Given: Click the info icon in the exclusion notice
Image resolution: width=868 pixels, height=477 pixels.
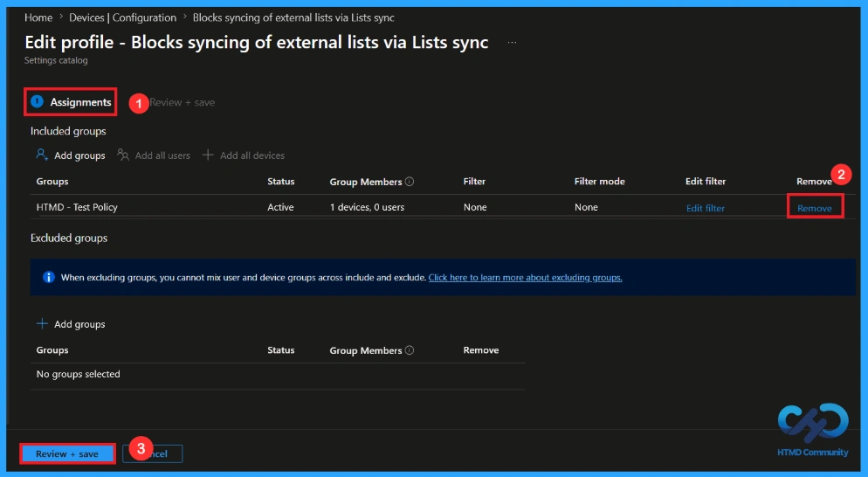Looking at the screenshot, I should pos(49,277).
